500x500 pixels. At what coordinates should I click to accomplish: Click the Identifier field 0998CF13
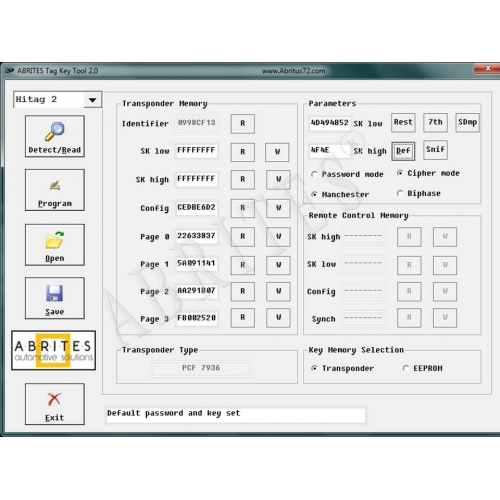pos(197,123)
